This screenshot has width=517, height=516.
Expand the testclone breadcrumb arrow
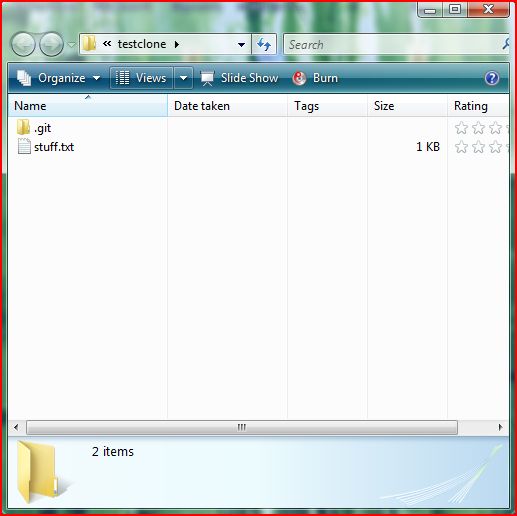coord(177,44)
